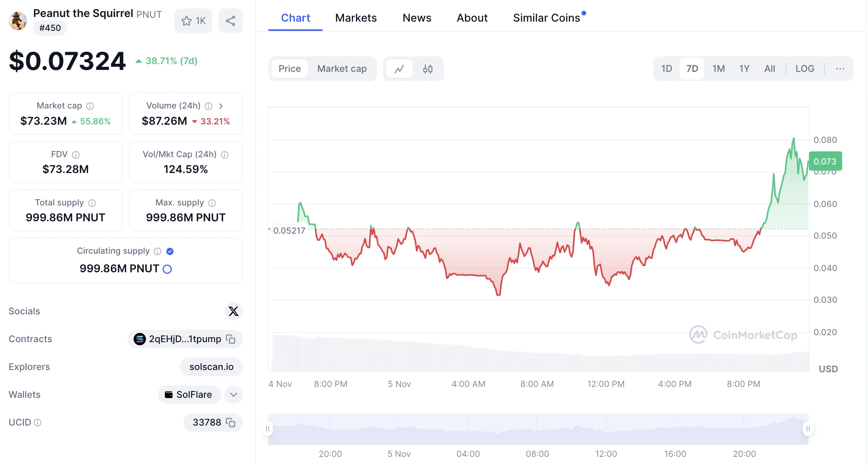Expand the wallets dropdown chevron

[x=234, y=395]
